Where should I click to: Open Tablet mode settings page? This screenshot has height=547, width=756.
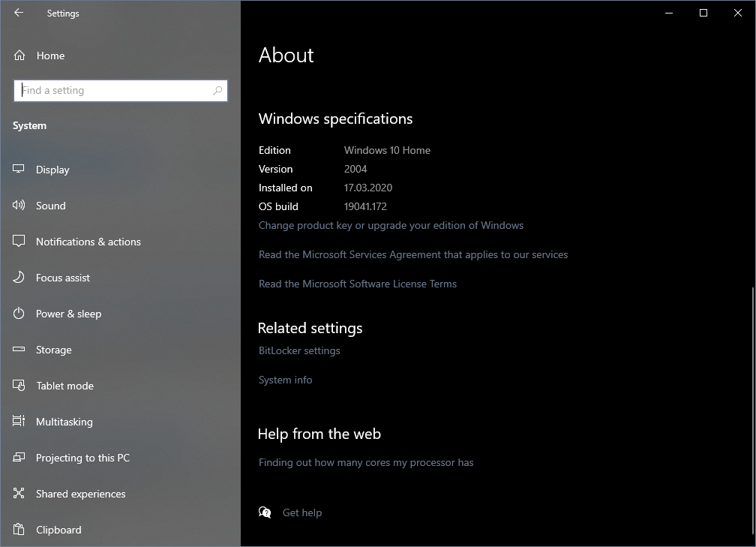[x=64, y=386]
